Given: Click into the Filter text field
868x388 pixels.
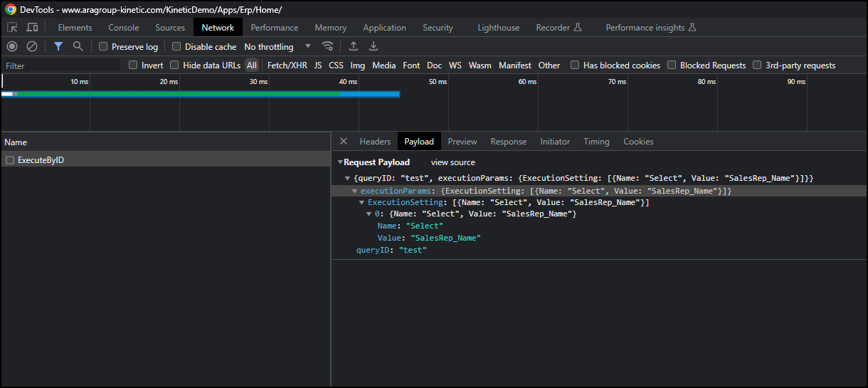Looking at the screenshot, I should [60, 65].
